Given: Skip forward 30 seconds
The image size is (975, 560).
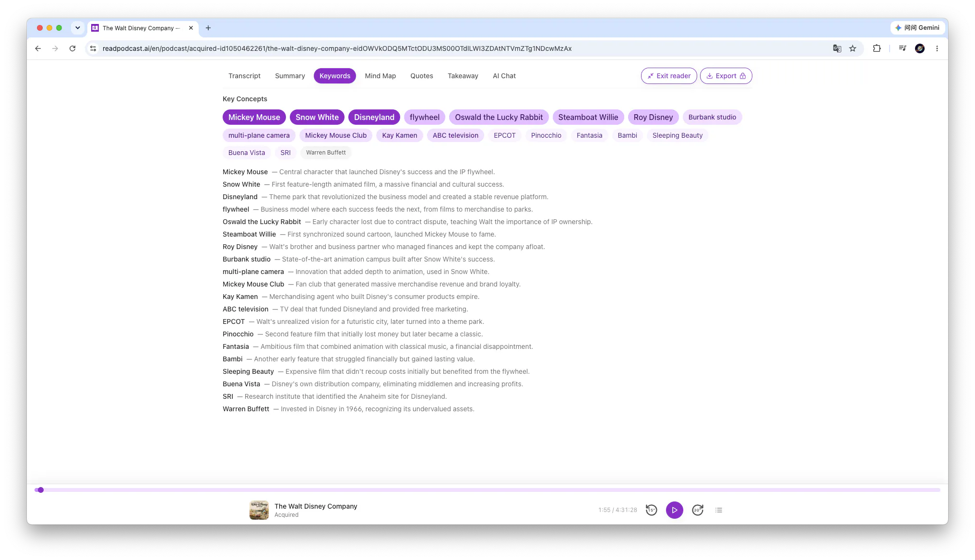Looking at the screenshot, I should 698,510.
